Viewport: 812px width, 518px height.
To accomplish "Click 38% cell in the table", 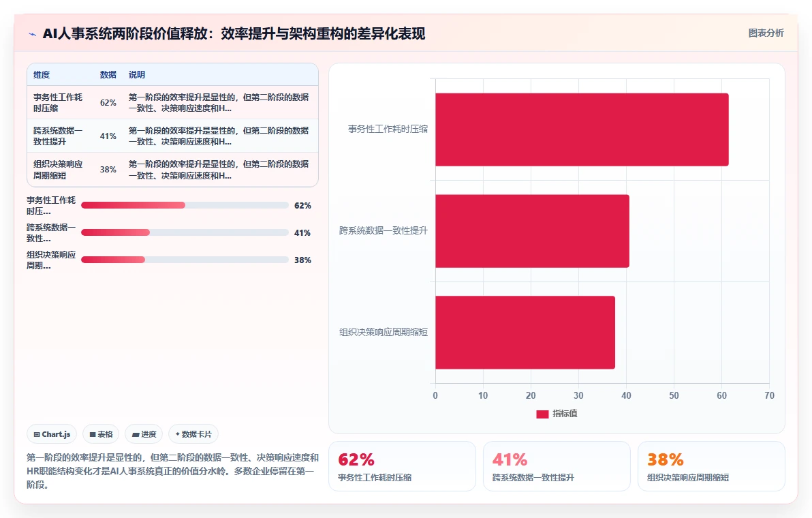I will (x=108, y=170).
